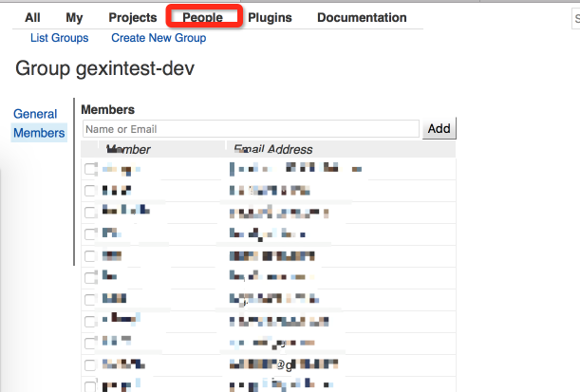The width and height of the screenshot is (580, 392).
Task: Open the My menu
Action: 74,17
